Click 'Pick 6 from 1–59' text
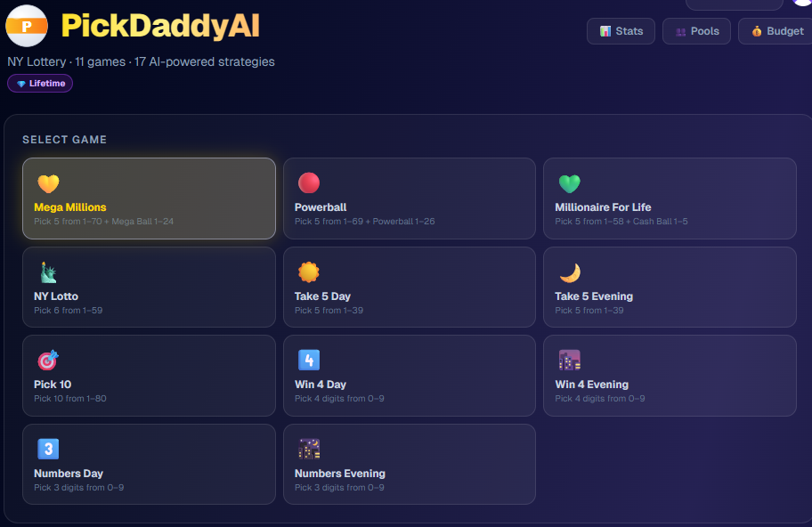 [69, 311]
